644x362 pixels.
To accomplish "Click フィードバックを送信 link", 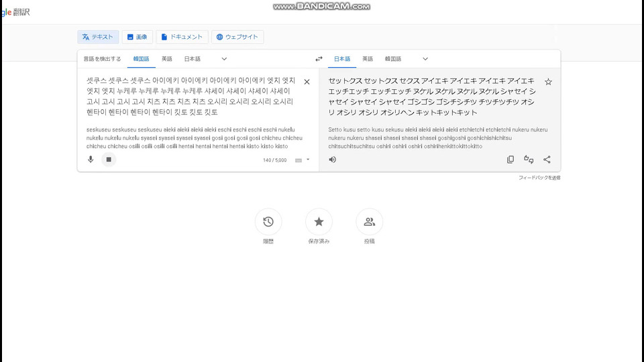I will [539, 178].
